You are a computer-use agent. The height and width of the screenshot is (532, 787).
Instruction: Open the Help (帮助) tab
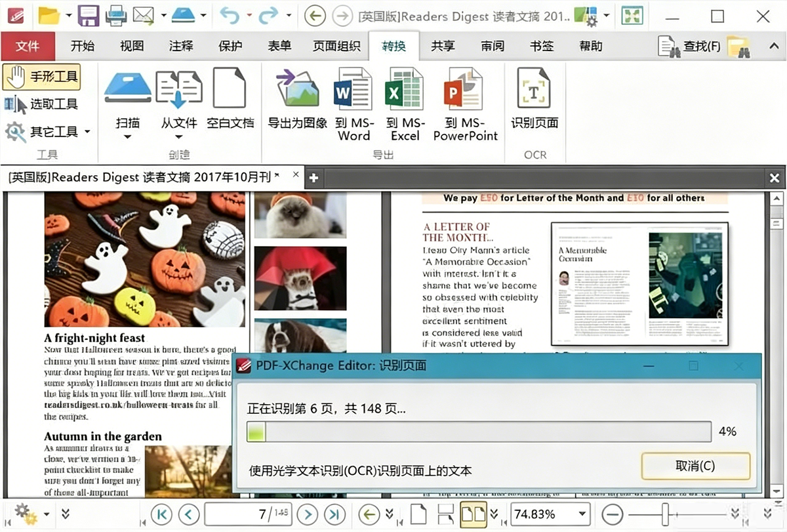(591, 46)
